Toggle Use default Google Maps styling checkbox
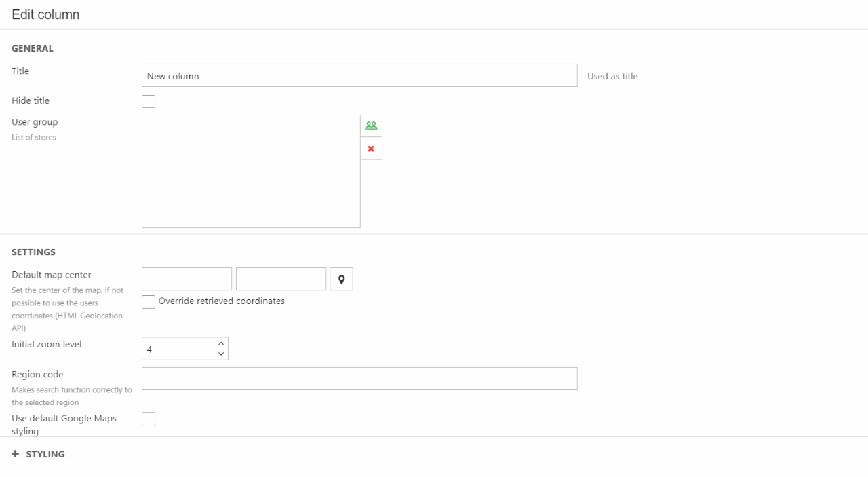868x477 pixels. (x=149, y=419)
